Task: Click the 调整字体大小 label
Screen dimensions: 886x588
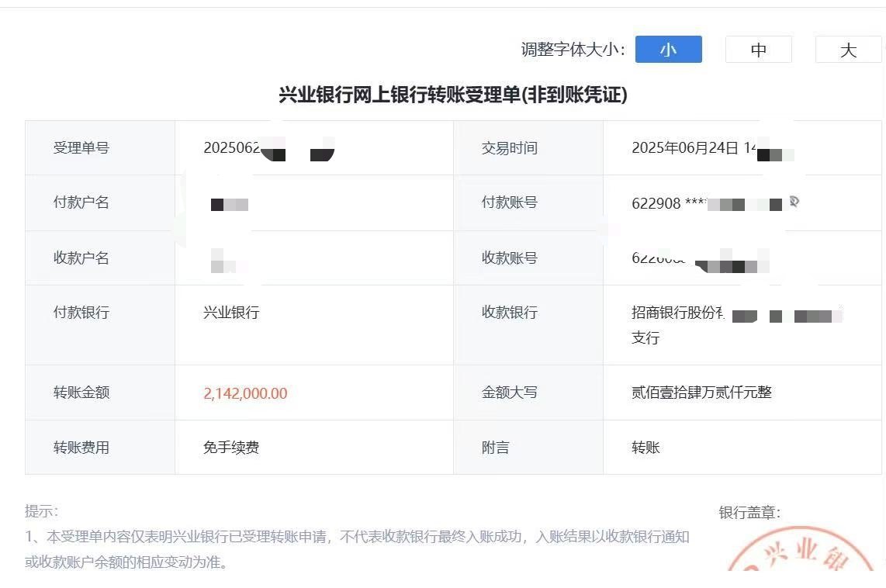Action: click(x=573, y=49)
